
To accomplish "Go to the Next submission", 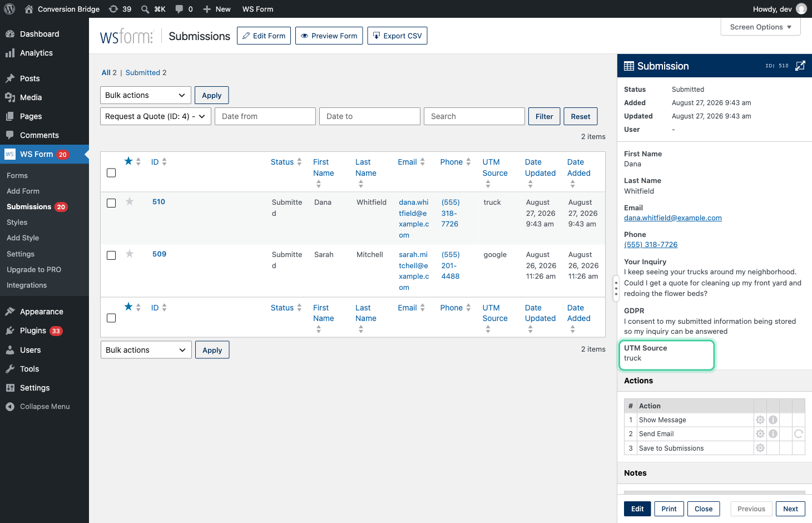I will 790,509.
